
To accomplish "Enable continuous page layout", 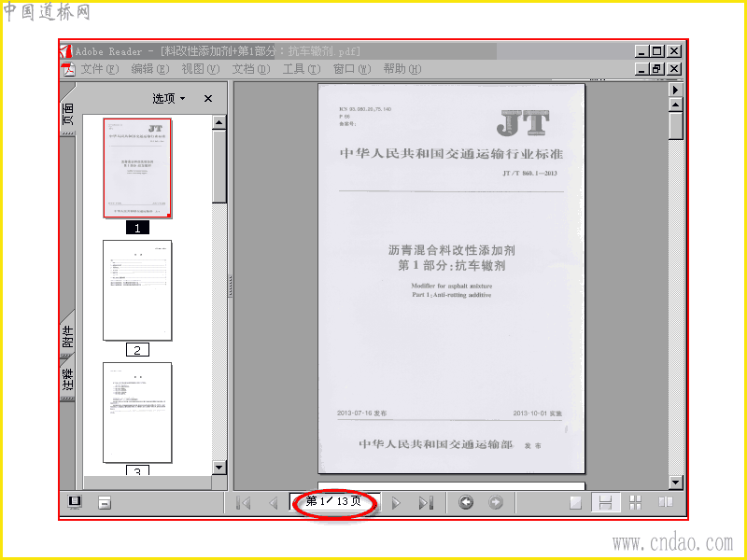I will pos(605,503).
